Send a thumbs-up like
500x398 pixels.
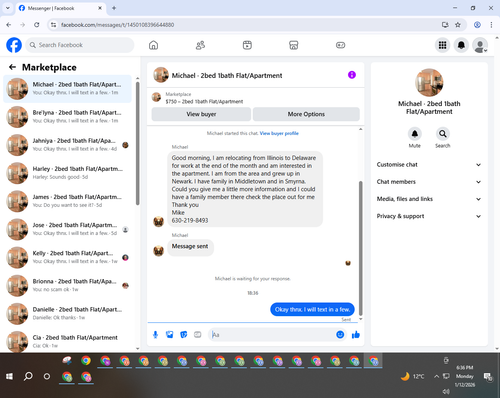(356, 335)
